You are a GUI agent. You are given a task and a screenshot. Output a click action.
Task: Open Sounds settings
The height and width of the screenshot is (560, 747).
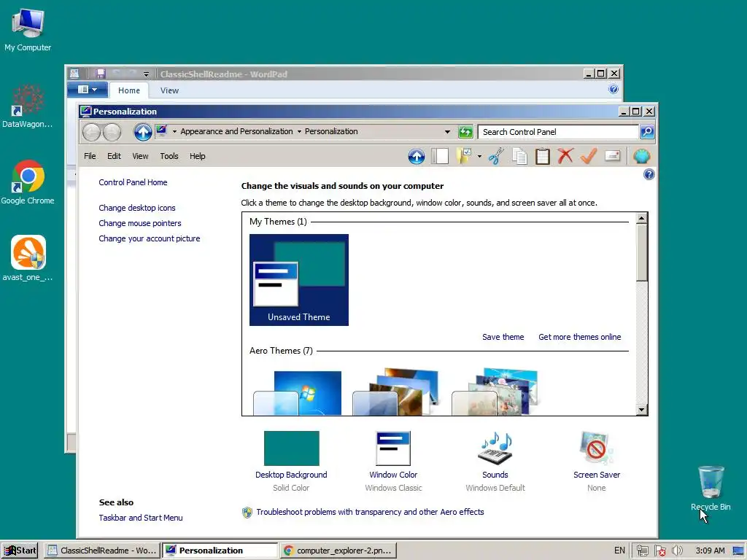point(495,462)
